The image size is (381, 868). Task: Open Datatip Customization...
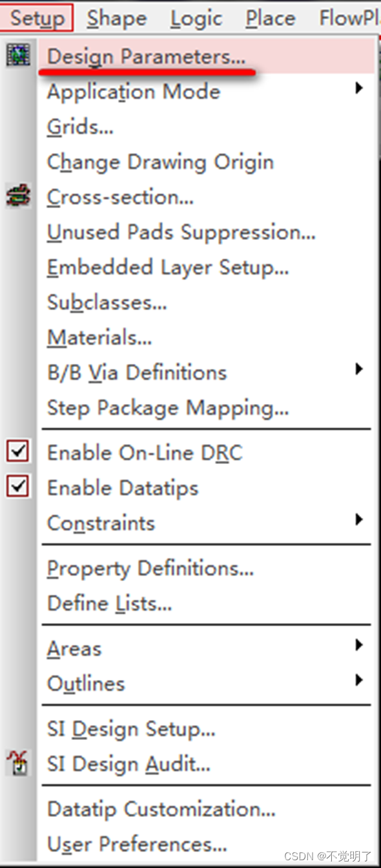point(161,809)
